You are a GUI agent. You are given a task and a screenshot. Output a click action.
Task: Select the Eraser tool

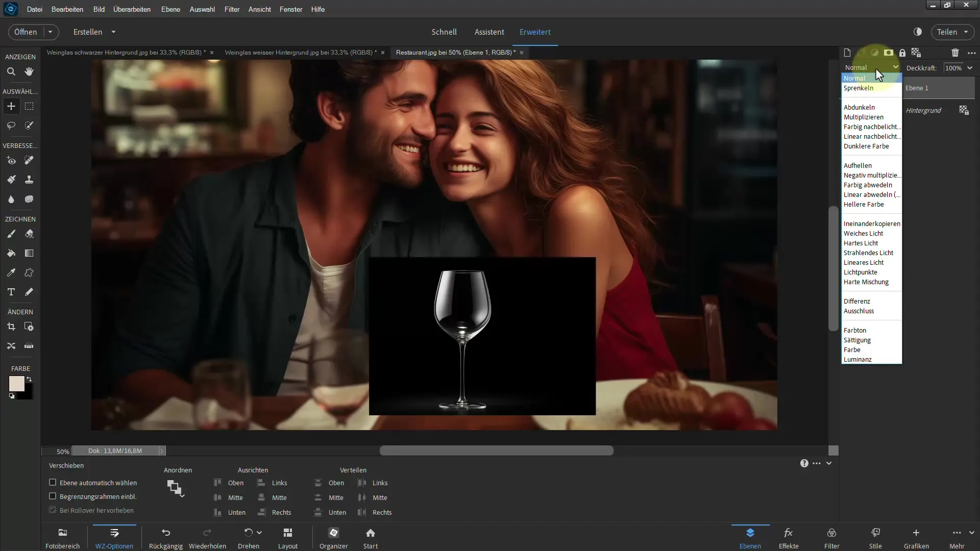coord(29,234)
